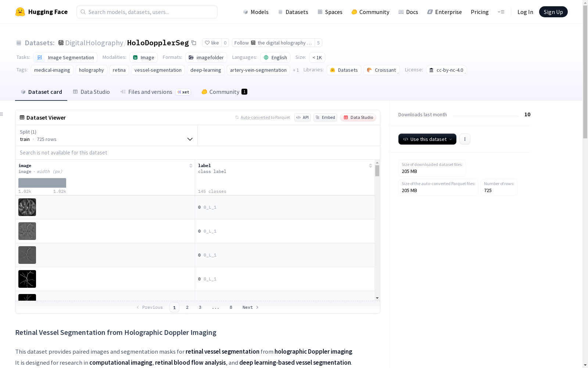Follow the digital holography organization
588x368 pixels.
pyautogui.click(x=273, y=43)
